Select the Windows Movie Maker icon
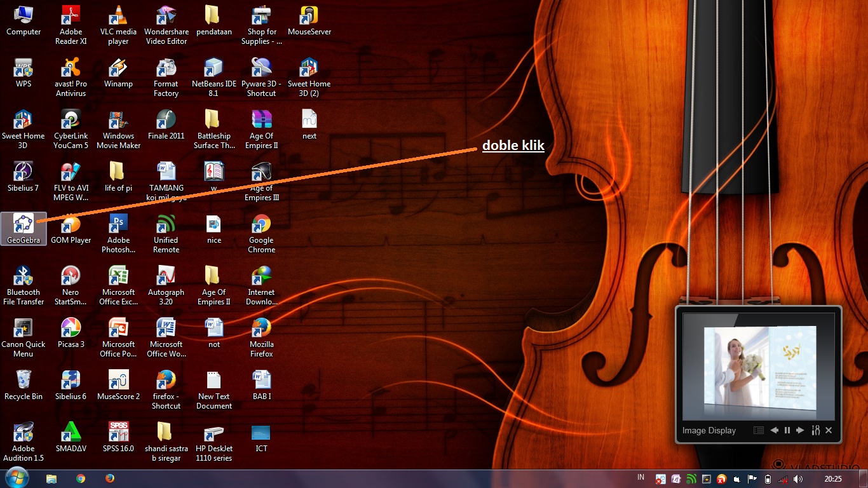This screenshot has height=488, width=868. pos(118,129)
